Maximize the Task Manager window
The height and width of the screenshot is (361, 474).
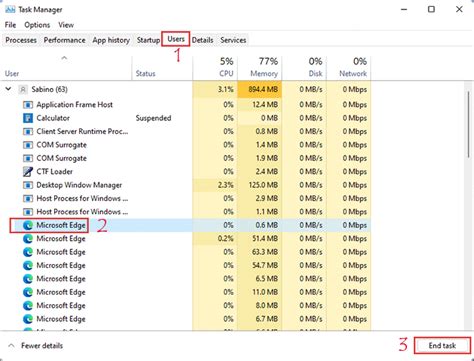[431, 9]
